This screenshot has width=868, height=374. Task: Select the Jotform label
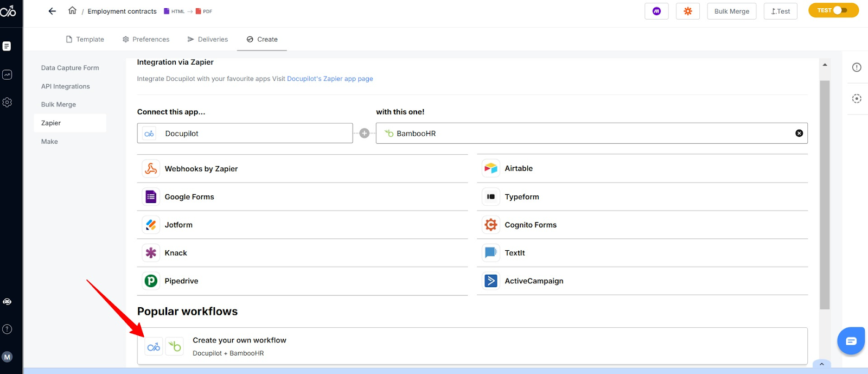pyautogui.click(x=178, y=225)
